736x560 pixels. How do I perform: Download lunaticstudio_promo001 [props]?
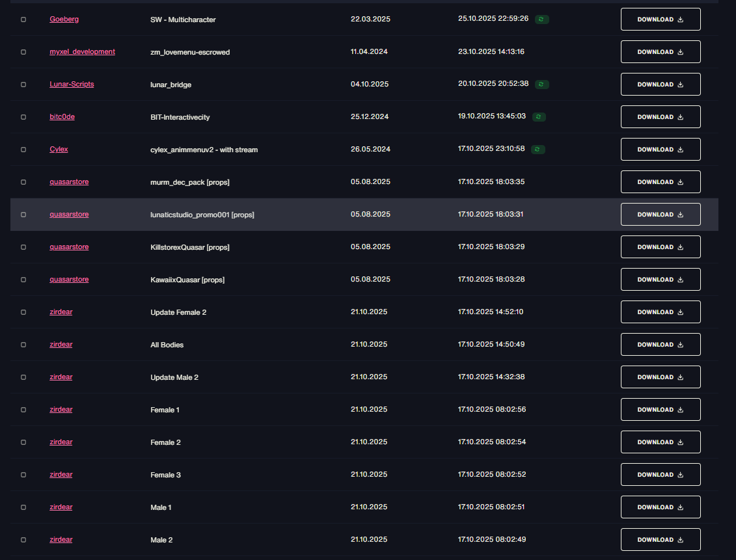click(x=661, y=215)
